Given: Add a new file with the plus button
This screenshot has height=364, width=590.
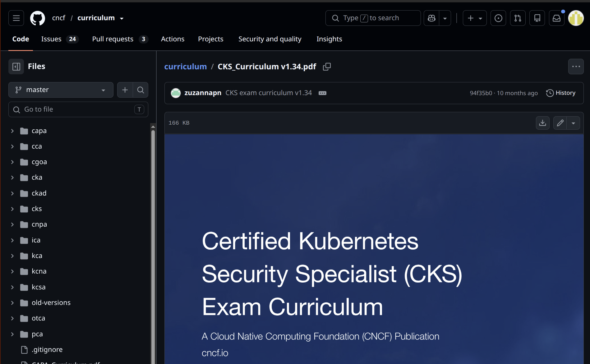Looking at the screenshot, I should tap(125, 90).
